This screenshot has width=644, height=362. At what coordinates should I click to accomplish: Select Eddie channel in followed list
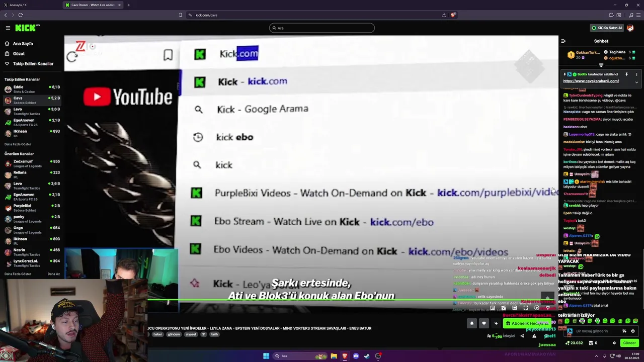(x=32, y=89)
